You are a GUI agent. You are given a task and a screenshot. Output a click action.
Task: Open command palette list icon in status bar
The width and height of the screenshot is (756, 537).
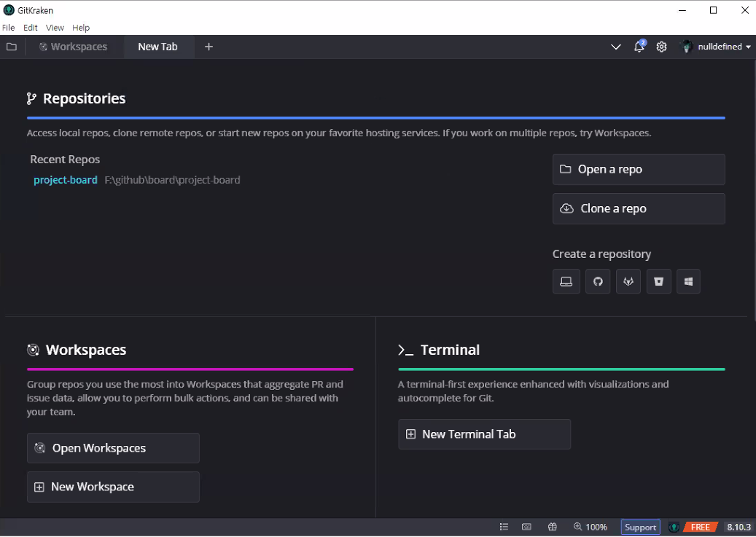point(504,527)
